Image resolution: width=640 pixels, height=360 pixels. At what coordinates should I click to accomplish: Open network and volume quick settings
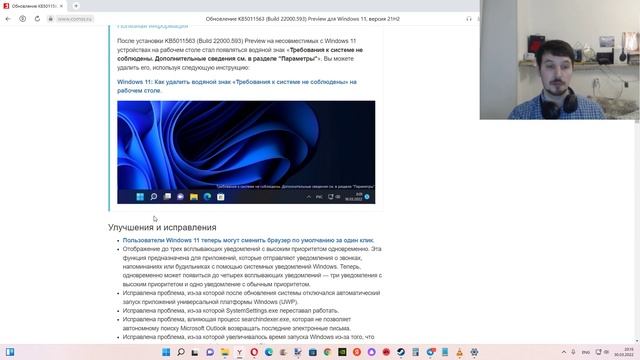click(602, 352)
